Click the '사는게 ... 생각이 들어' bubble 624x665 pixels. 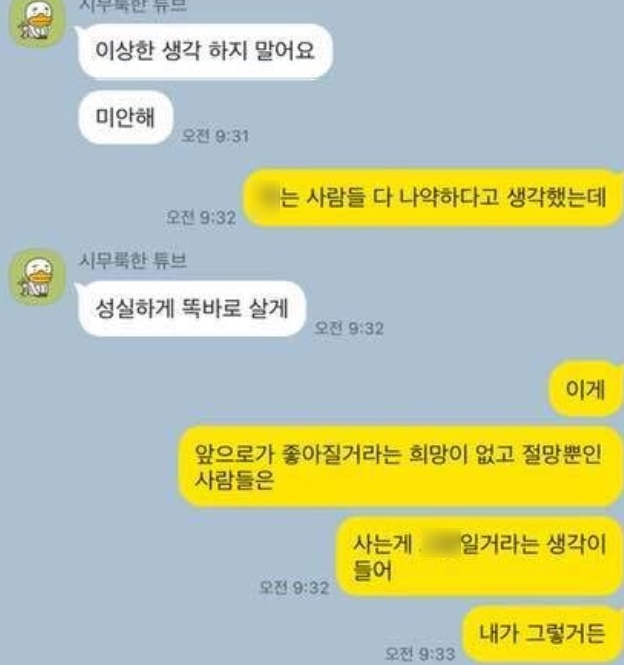coord(480,556)
